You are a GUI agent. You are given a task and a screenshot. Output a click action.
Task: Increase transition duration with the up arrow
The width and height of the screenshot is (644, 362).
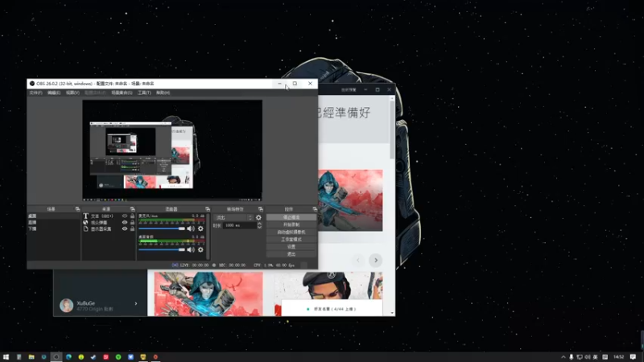(259, 224)
